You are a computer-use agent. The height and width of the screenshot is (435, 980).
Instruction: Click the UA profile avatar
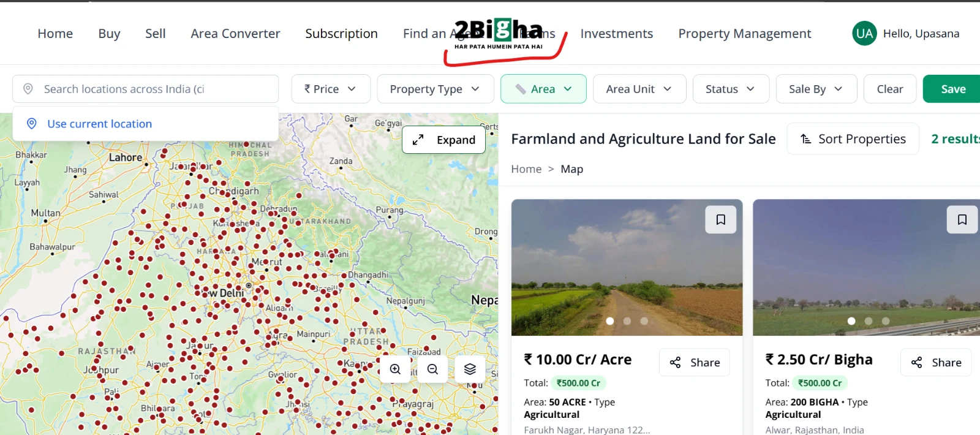coord(864,33)
